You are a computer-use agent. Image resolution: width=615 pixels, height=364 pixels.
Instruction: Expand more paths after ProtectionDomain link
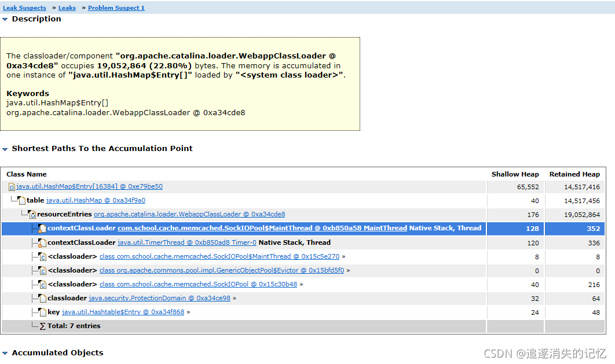(235, 299)
